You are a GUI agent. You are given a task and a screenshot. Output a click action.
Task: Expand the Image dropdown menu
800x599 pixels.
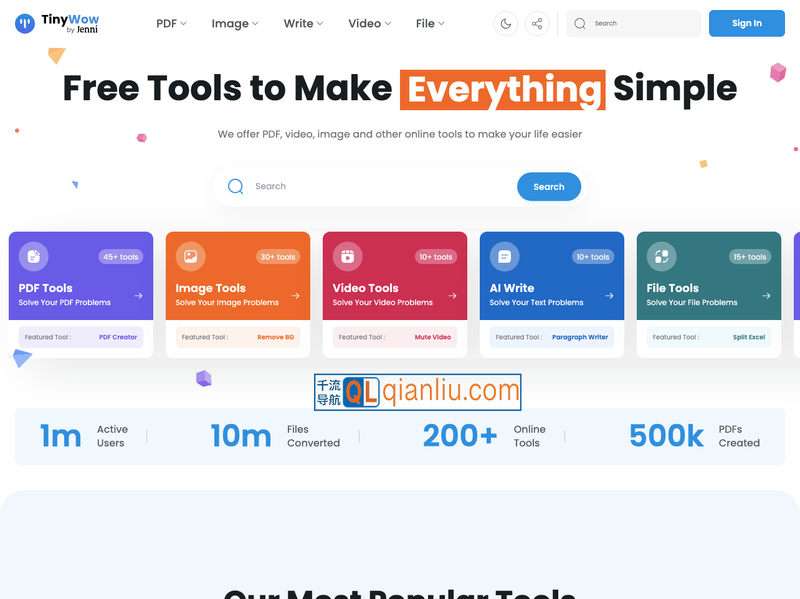234,23
